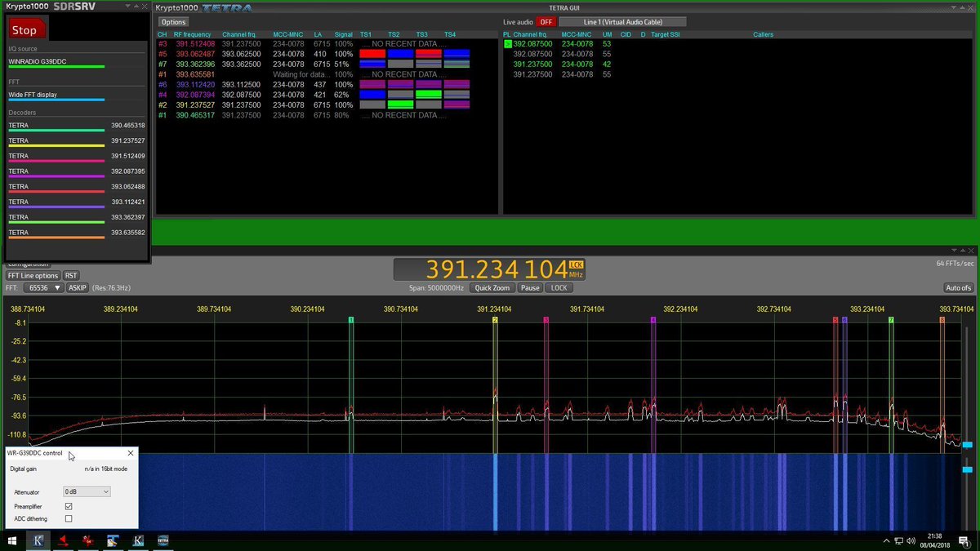The image size is (980, 551).
Task: Open the Krypto1000 SDRSRV taskbar icon
Action: click(x=38, y=540)
